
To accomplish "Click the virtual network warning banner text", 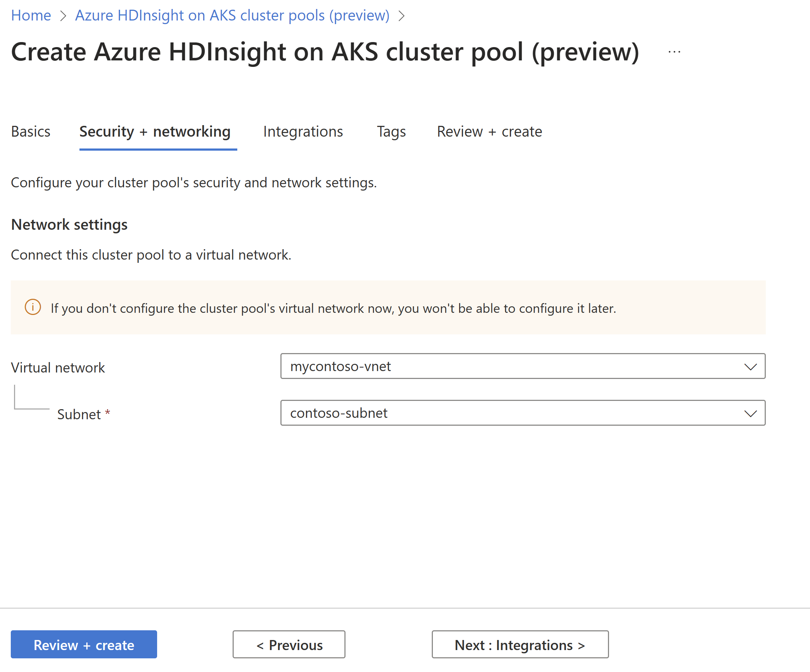I will (x=333, y=308).
